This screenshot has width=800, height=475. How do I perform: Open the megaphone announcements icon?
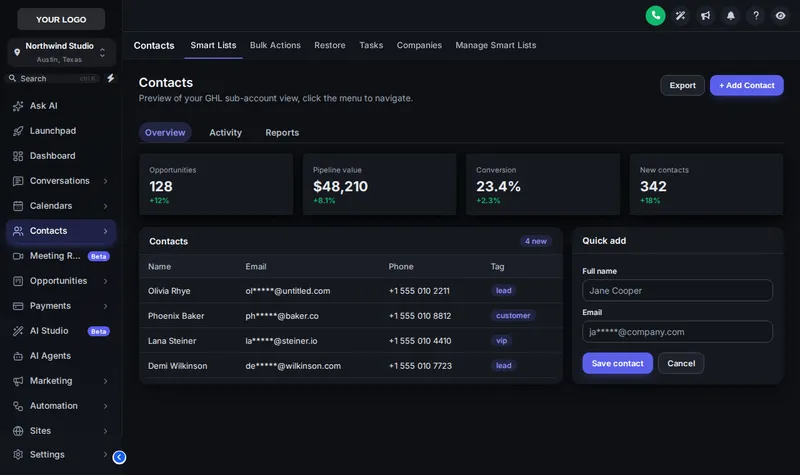(705, 16)
